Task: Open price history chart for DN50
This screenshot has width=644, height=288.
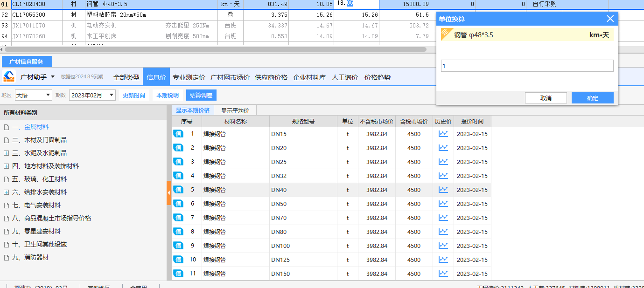Action: [443, 204]
